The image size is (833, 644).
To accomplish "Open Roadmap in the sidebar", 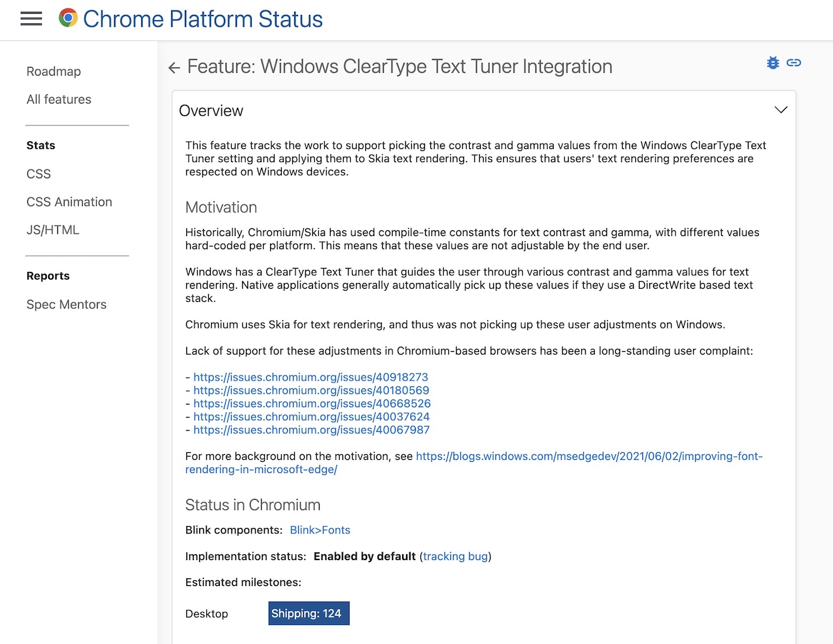I will pos(54,72).
